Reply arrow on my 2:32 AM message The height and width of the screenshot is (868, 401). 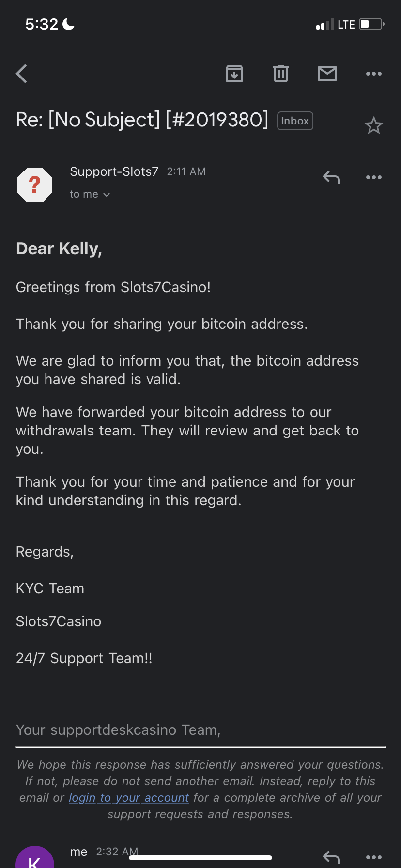coord(331,857)
